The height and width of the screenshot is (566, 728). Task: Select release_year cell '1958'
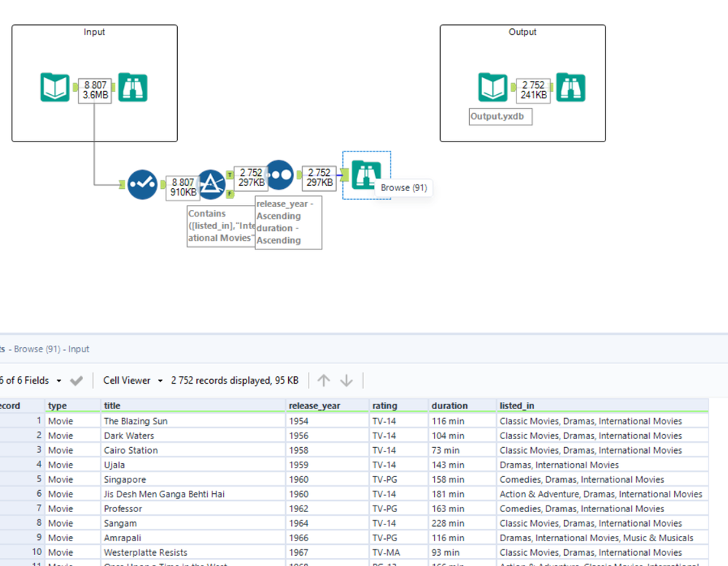click(x=327, y=450)
